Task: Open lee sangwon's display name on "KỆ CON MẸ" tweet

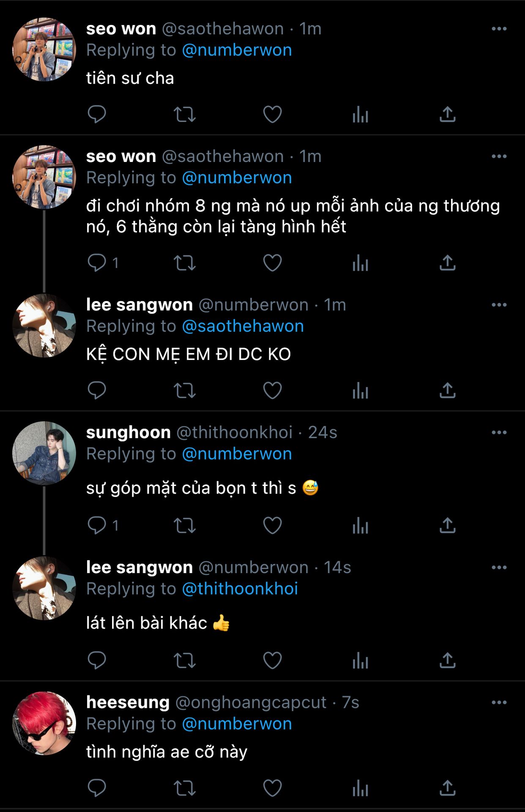Action: pyautogui.click(x=139, y=304)
